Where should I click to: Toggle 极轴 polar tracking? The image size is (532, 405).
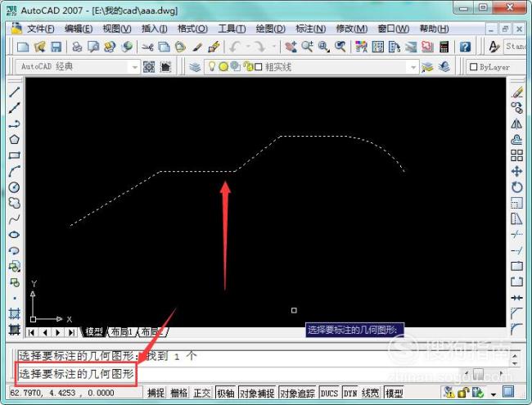point(226,393)
